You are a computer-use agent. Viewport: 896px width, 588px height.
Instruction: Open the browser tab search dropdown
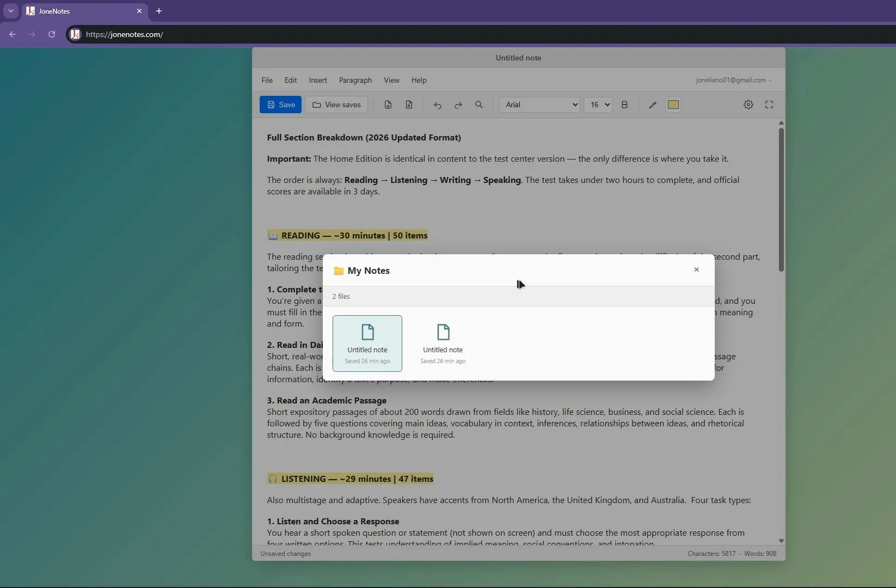pos(10,11)
